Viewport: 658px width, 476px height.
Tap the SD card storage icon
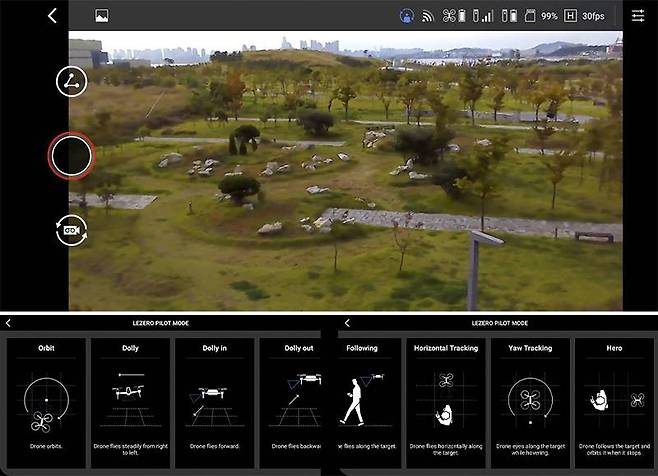528,16
